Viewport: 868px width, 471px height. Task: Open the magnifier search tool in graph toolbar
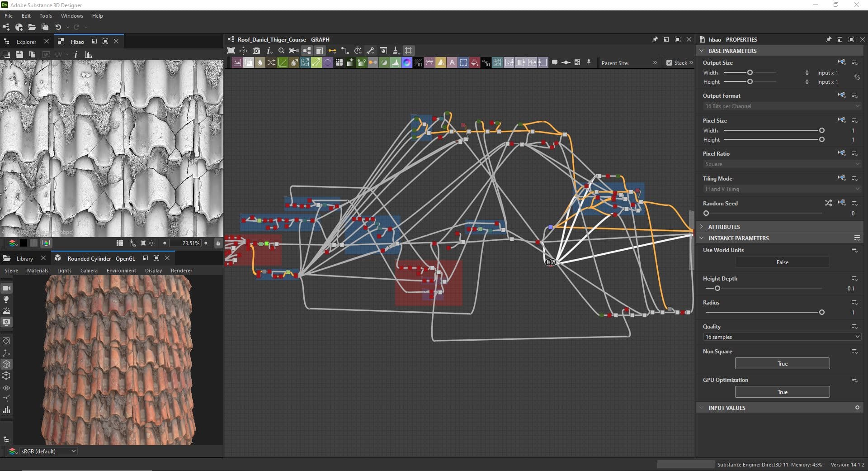281,51
